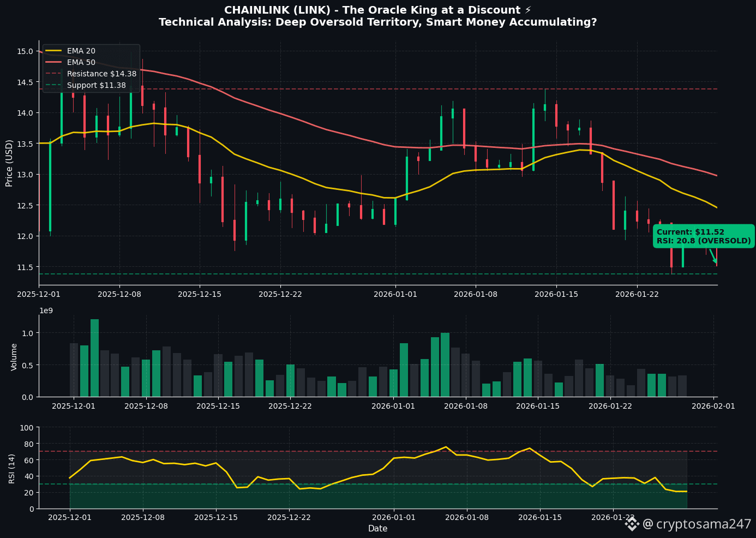Click the 2026-01-01 price chart date
The height and width of the screenshot is (538, 756).
[x=395, y=294]
